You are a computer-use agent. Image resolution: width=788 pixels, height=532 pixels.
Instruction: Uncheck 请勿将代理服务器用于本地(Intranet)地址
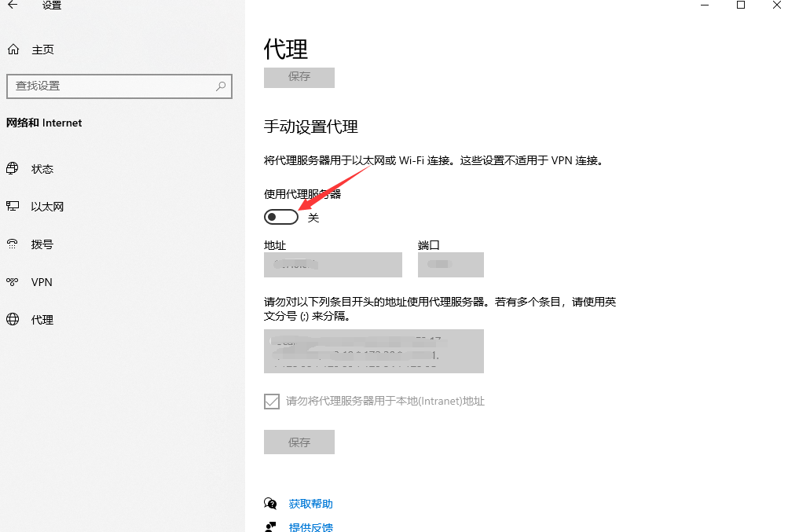click(271, 401)
